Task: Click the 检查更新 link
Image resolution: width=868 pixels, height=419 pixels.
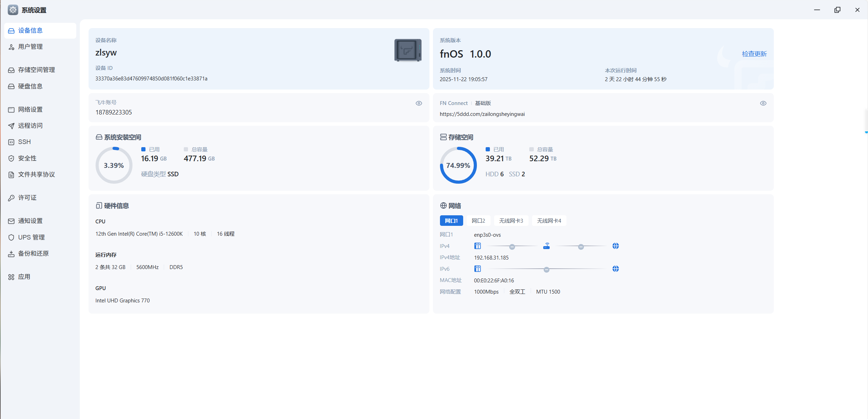Action: pyautogui.click(x=754, y=54)
